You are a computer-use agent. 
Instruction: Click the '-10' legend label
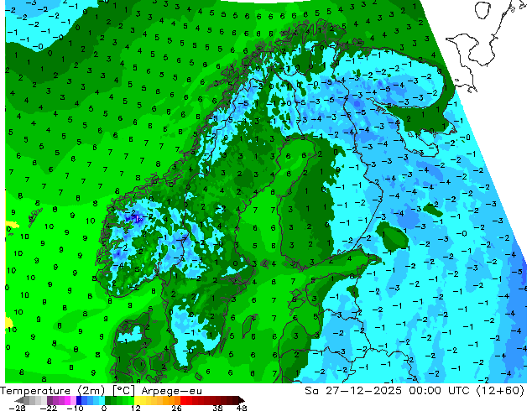pos(75,408)
